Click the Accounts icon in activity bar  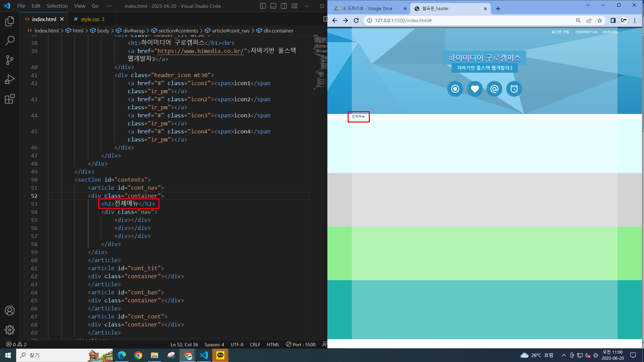click(10, 311)
